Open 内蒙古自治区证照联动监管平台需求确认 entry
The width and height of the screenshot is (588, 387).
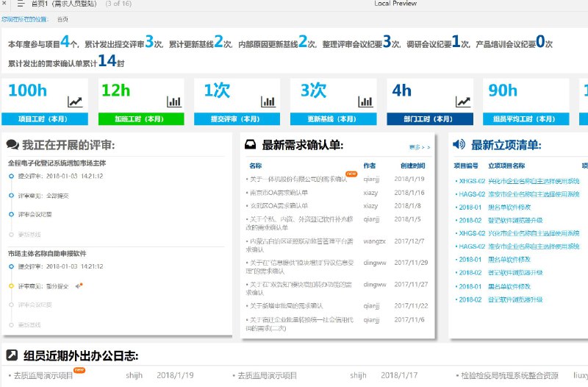(300, 245)
